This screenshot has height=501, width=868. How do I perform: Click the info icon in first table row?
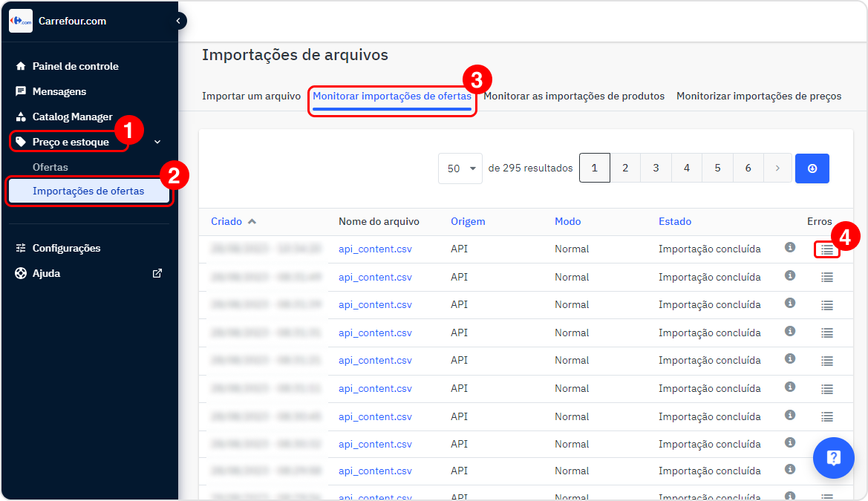(x=790, y=247)
